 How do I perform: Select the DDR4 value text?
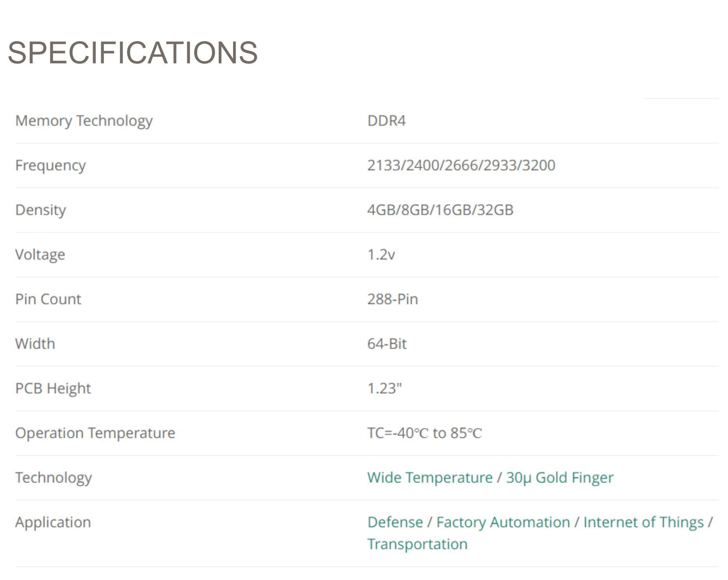(x=386, y=121)
